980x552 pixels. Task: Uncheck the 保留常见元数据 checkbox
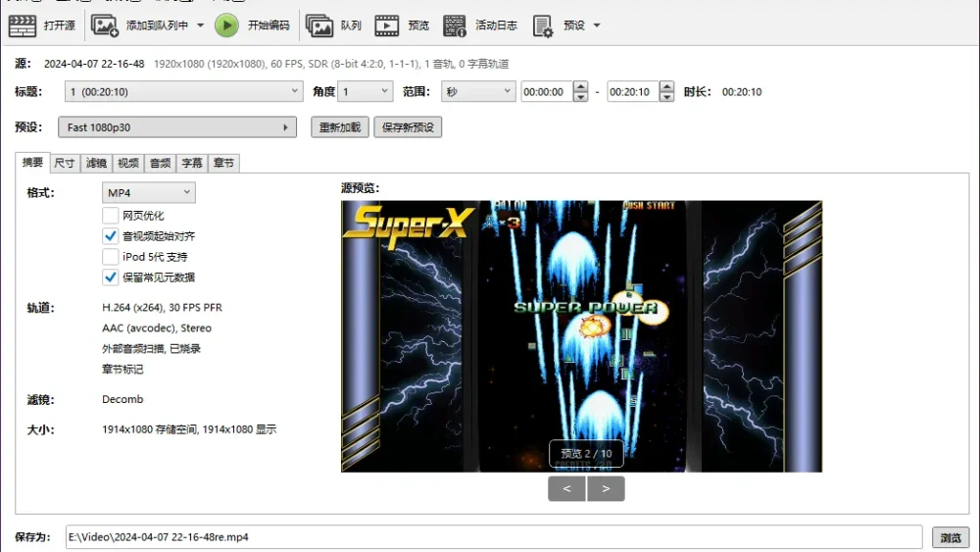pos(110,277)
